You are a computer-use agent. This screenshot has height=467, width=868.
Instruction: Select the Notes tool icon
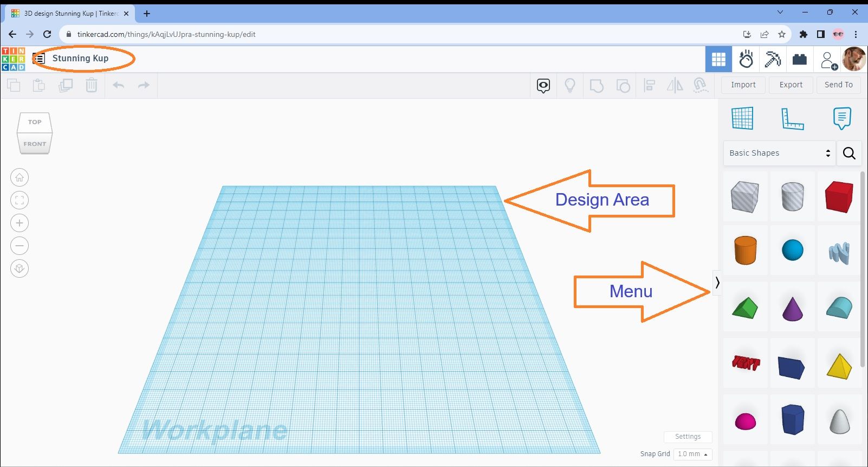pos(842,118)
